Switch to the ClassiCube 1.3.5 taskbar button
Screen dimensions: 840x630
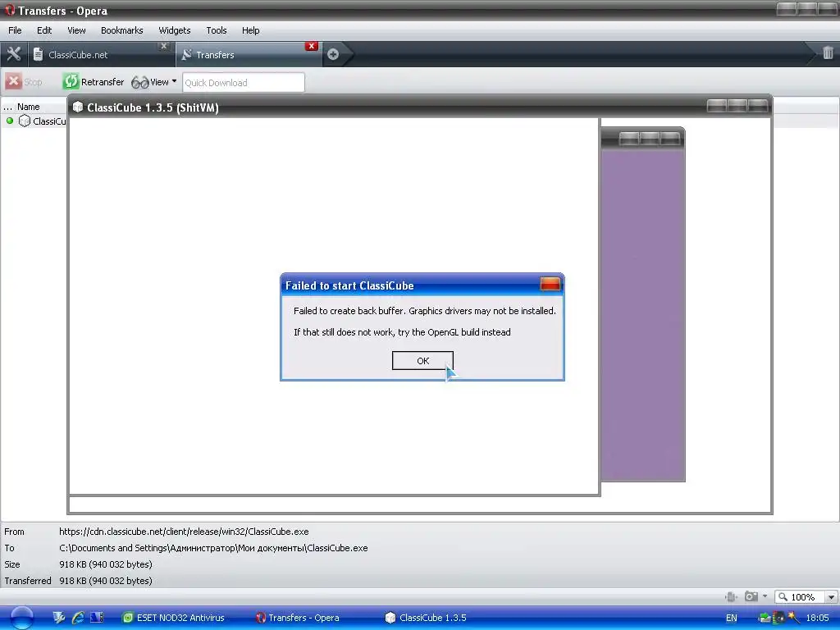[427, 618]
